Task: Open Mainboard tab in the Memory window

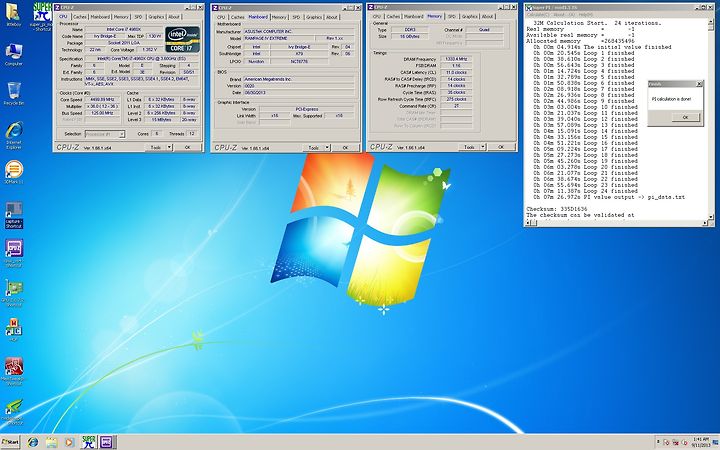Action: click(x=413, y=17)
